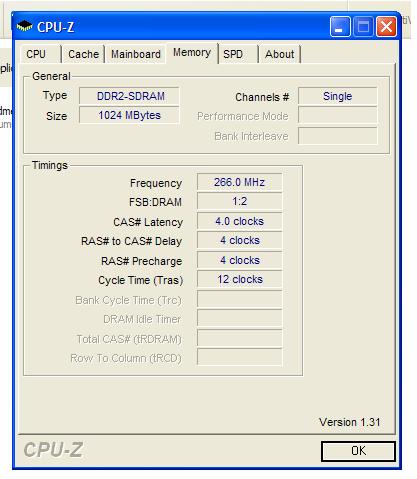417x479 pixels.
Task: Minimize the CPU-Z window
Action: (340, 26)
